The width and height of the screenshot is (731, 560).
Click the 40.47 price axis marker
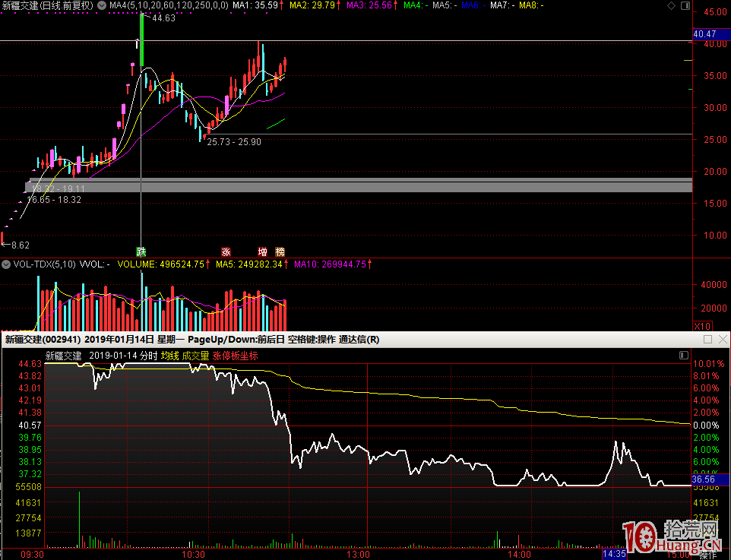click(x=704, y=34)
